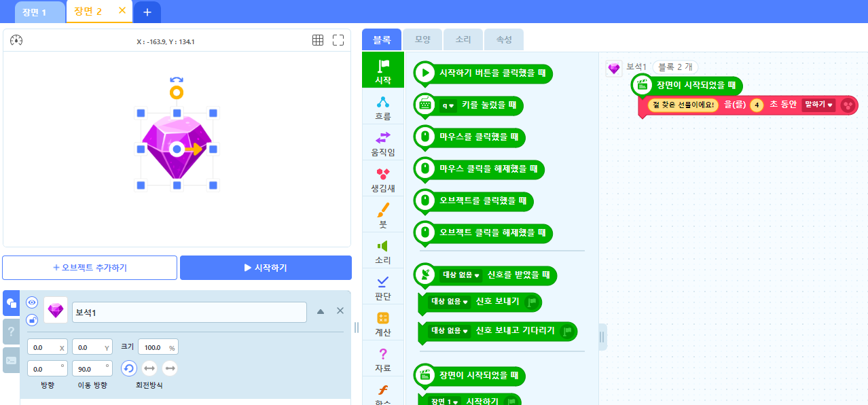Viewport: 868px width, 405px height.
Task: Click the block palette collapse handle
Action: point(602,337)
